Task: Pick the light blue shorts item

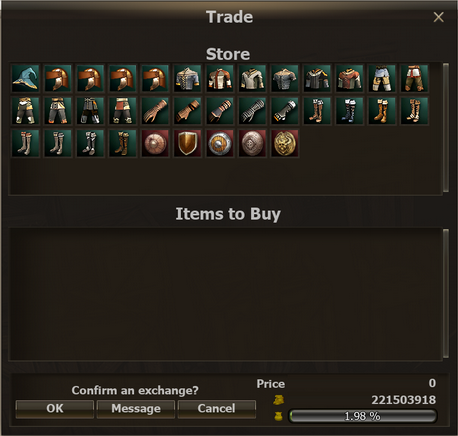Action: (382, 79)
